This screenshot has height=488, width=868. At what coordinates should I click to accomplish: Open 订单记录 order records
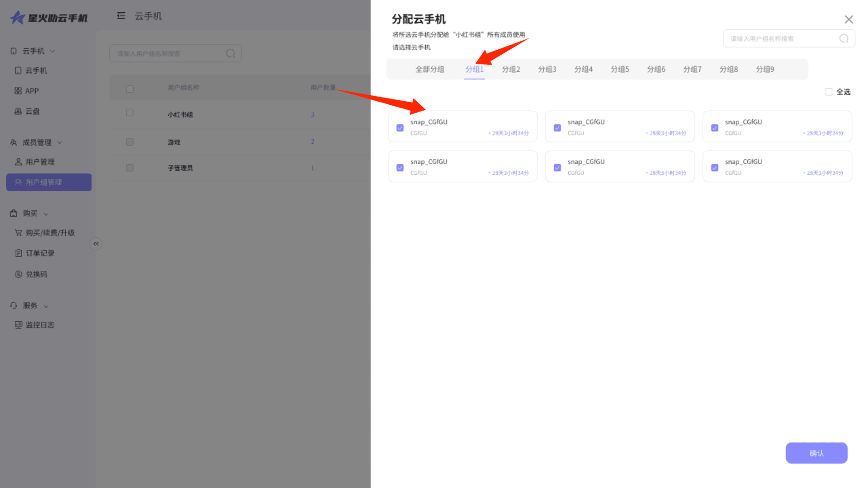click(40, 253)
